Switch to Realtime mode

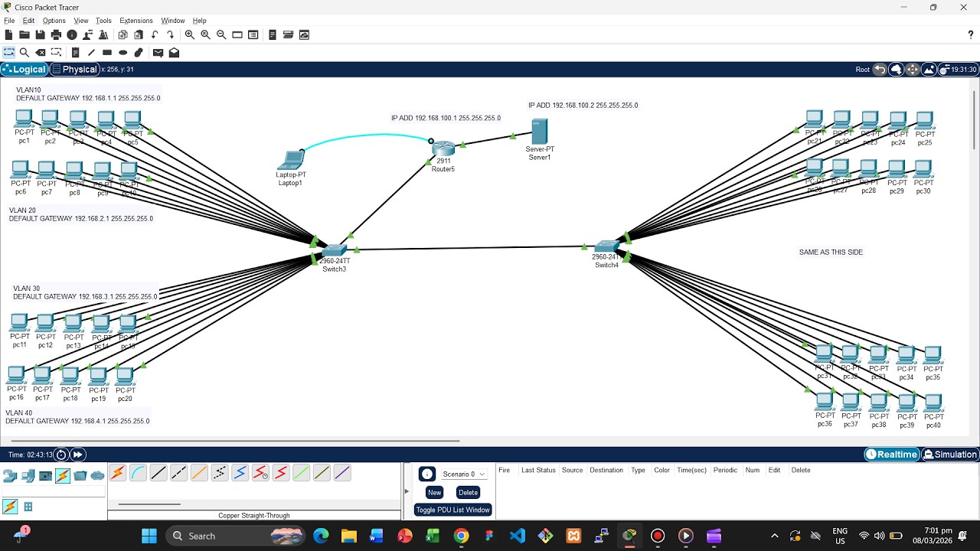pyautogui.click(x=892, y=455)
